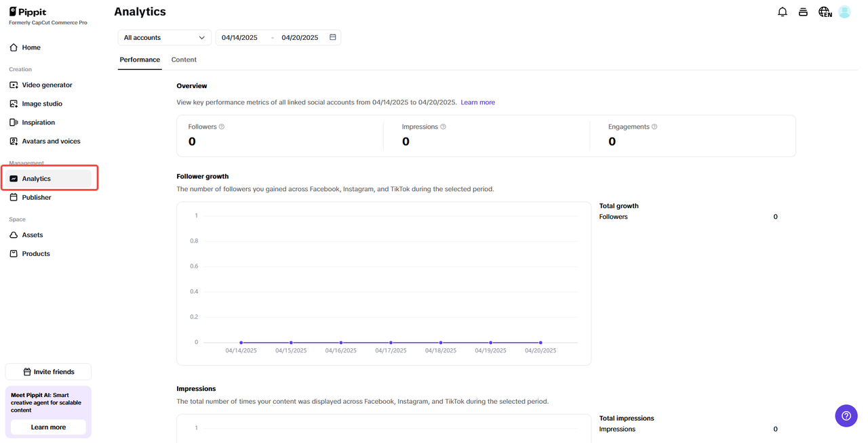Switch to the Content tab
The height and width of the screenshot is (443, 868).
point(184,60)
